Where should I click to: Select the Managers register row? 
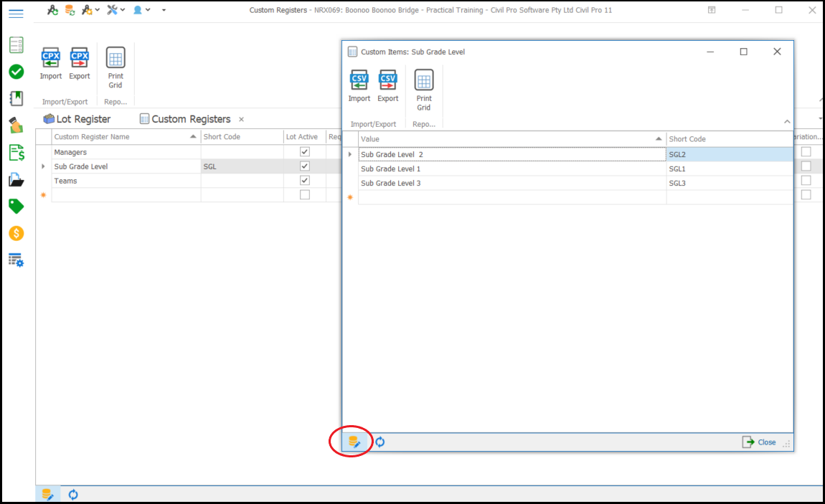pos(126,152)
